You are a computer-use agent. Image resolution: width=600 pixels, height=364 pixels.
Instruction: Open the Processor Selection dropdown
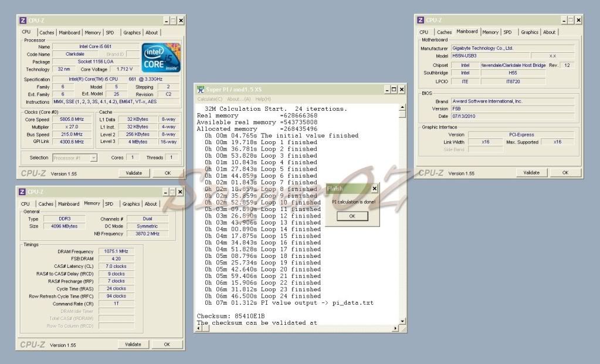coord(94,158)
